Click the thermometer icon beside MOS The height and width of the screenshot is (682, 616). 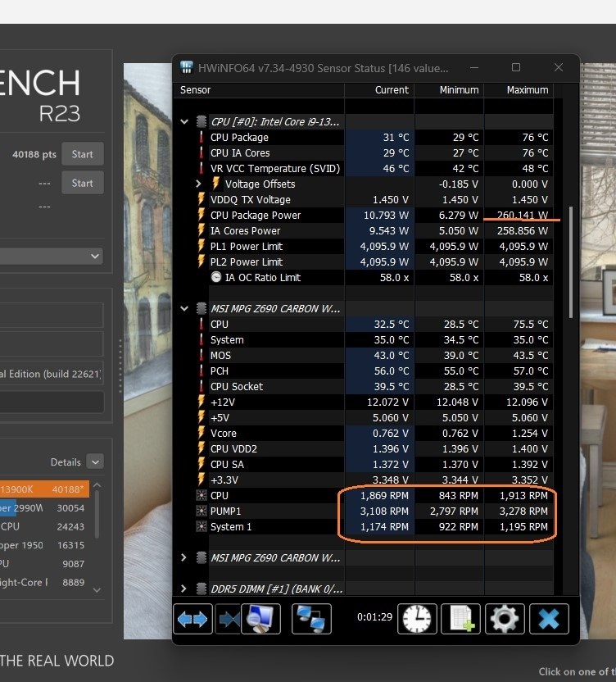(x=201, y=355)
